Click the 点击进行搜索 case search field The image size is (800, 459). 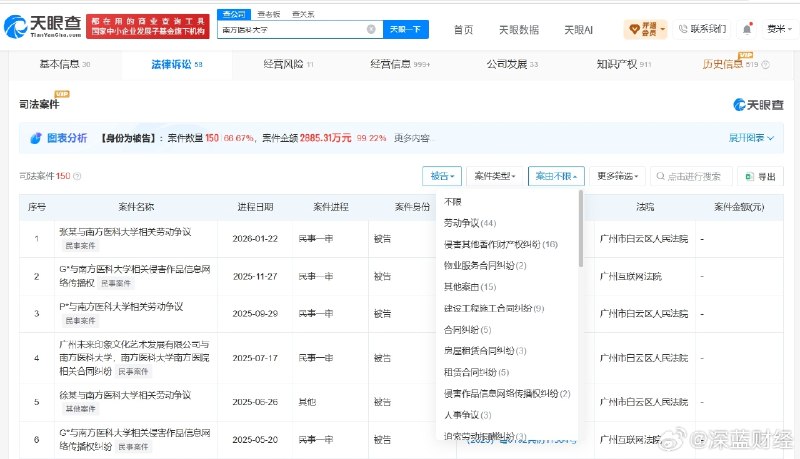coord(692,176)
